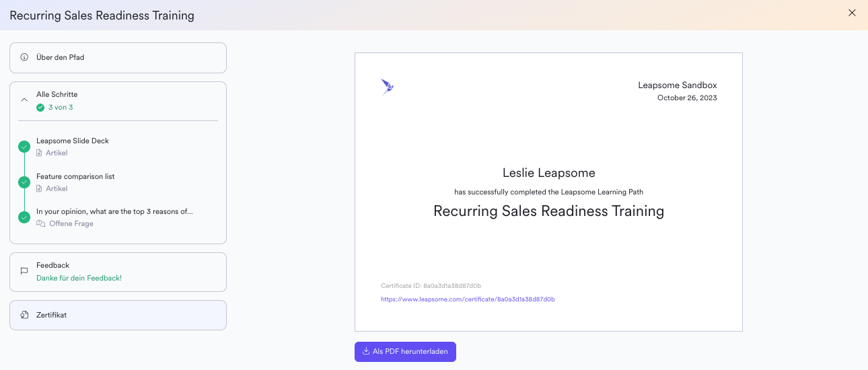The image size is (868, 370).
Task: Click the certificate icon beside Zertifikat
Action: pos(24,315)
